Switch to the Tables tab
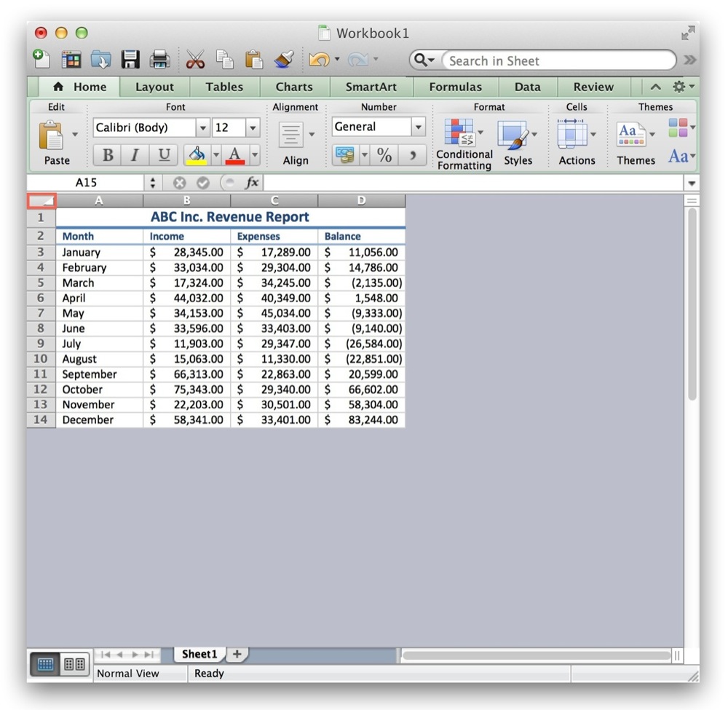728x710 pixels. 224,87
